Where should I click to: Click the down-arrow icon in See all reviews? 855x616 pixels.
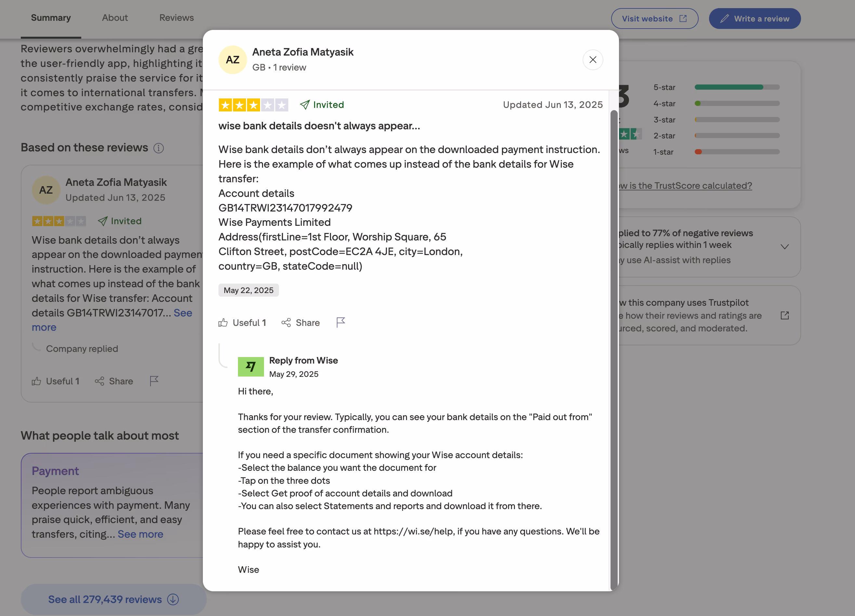pyautogui.click(x=173, y=599)
